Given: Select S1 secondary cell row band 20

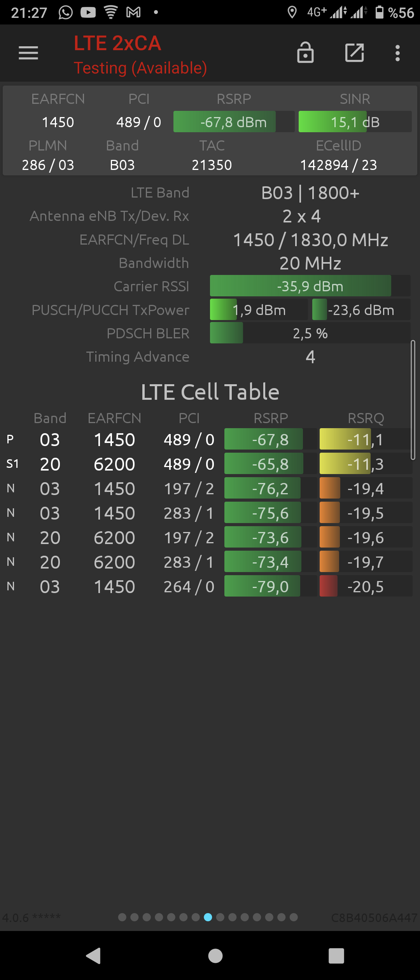Looking at the screenshot, I should [209, 464].
